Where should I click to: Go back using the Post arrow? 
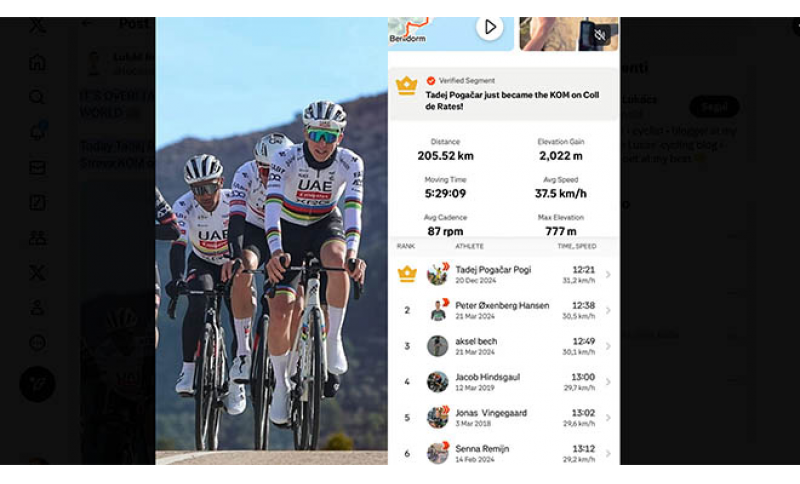(88, 23)
